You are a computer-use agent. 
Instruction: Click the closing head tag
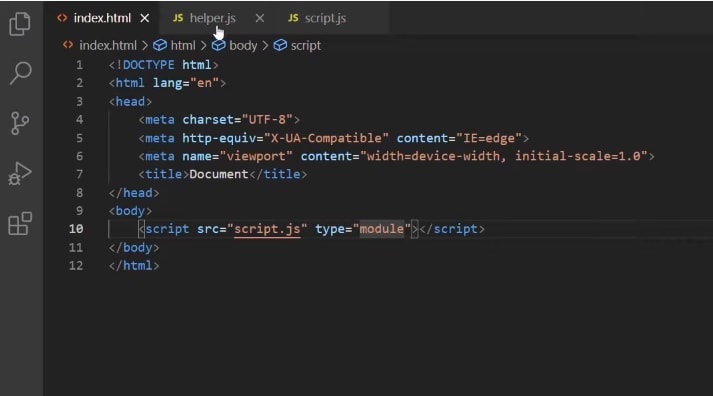pyautogui.click(x=134, y=193)
